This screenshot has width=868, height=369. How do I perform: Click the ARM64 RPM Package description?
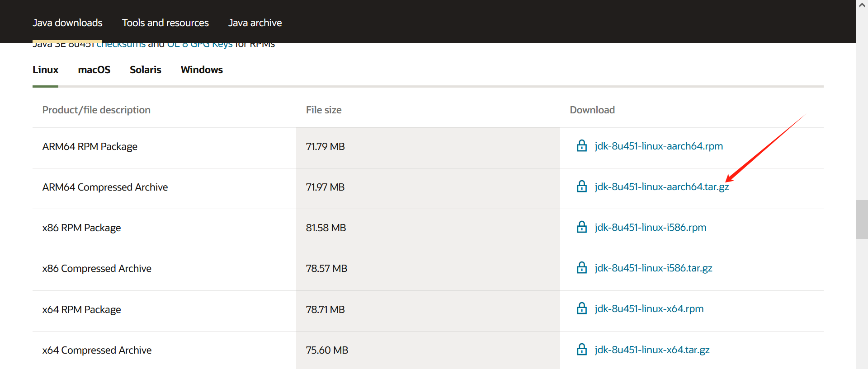coord(90,146)
